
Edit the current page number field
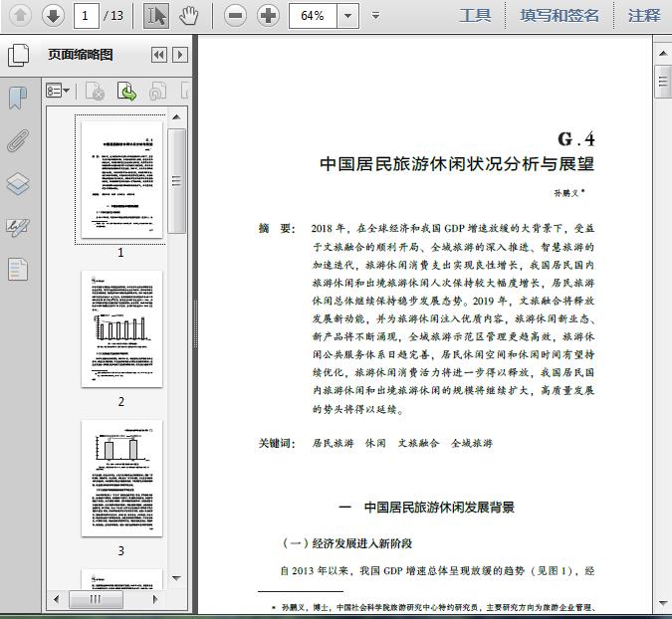[x=87, y=16]
